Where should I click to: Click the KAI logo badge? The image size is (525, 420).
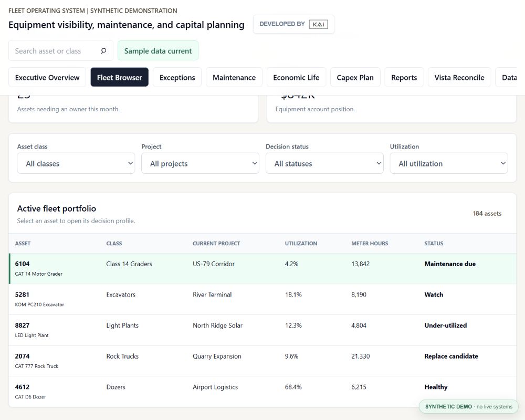(318, 24)
